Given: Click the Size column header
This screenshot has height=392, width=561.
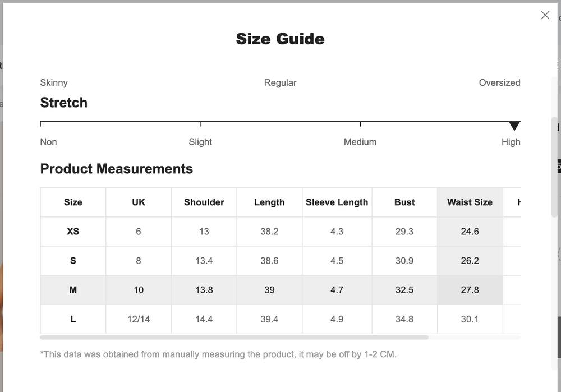Looking at the screenshot, I should 72,202.
